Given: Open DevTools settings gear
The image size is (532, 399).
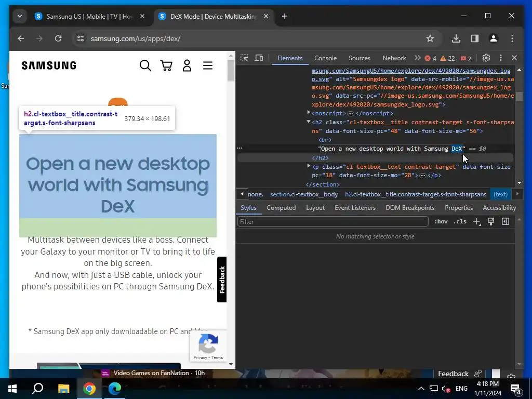Looking at the screenshot, I should (x=486, y=58).
